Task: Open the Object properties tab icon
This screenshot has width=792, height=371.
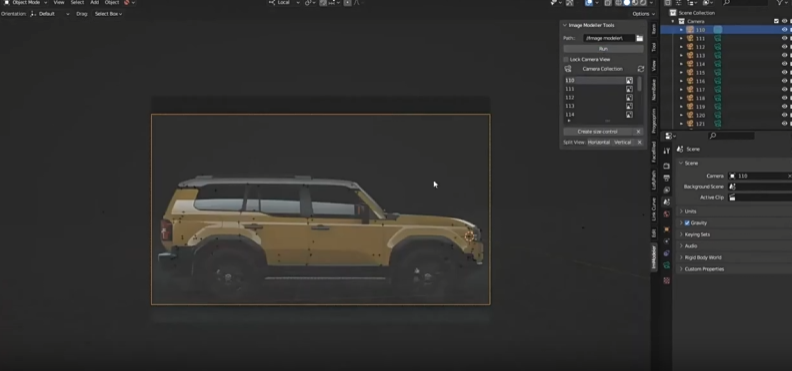Action: 666,229
